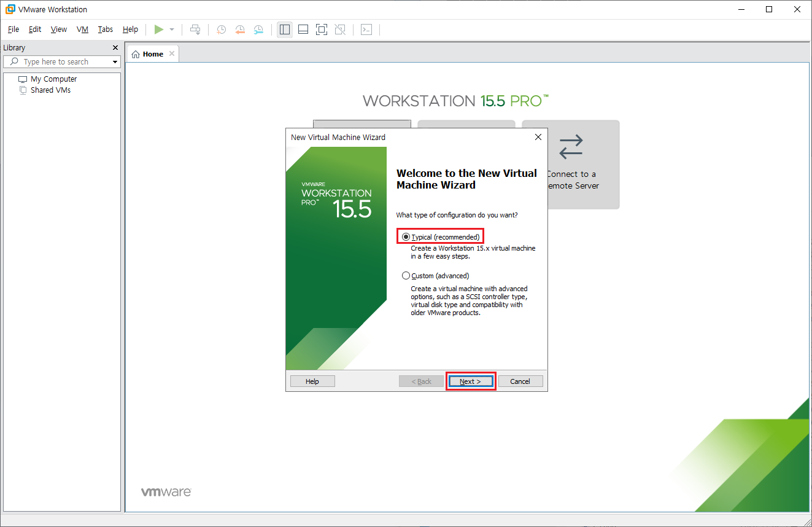Open the Library search dropdown arrow
The height and width of the screenshot is (527, 812).
115,62
